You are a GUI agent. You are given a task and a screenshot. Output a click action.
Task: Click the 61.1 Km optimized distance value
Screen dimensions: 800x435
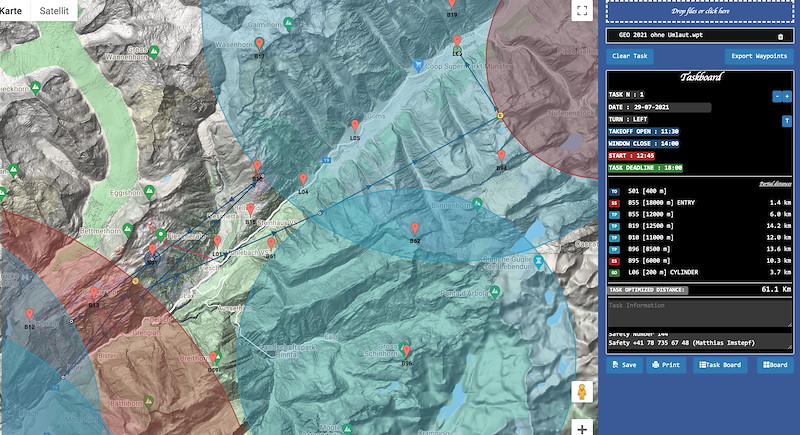(777, 289)
